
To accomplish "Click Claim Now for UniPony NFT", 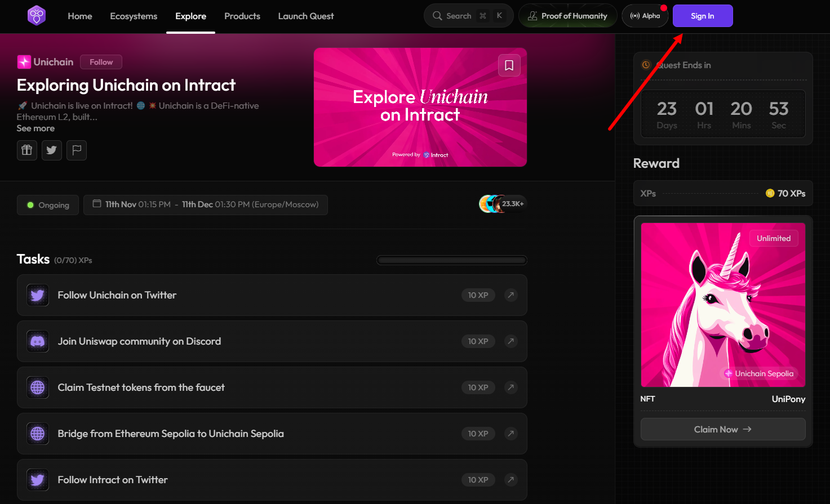I will (722, 429).
